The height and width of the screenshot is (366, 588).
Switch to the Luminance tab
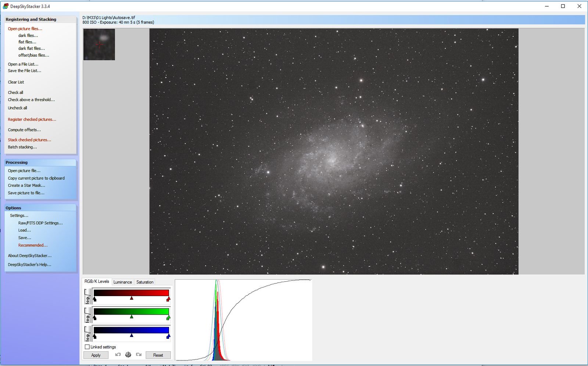point(122,282)
